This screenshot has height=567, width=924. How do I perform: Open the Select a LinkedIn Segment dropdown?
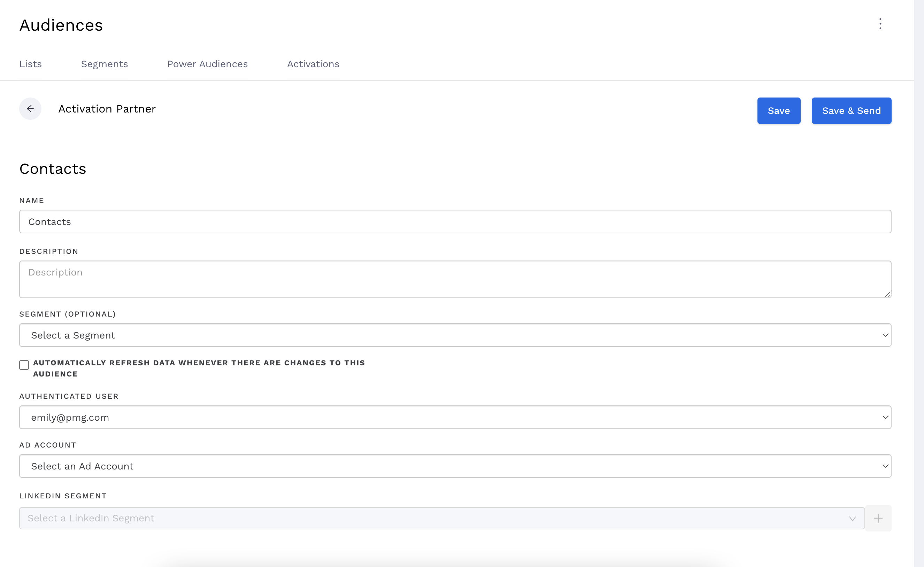tap(431, 518)
